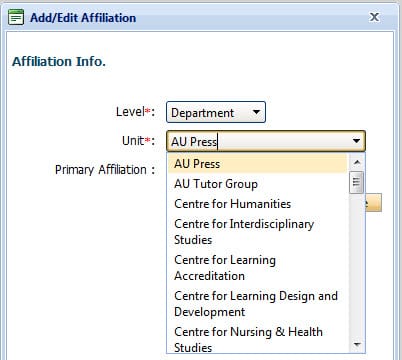Pick Centre for Humanities option

click(x=257, y=204)
